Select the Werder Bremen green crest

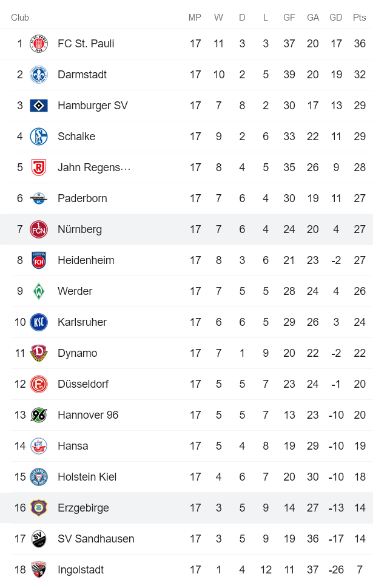[38, 291]
